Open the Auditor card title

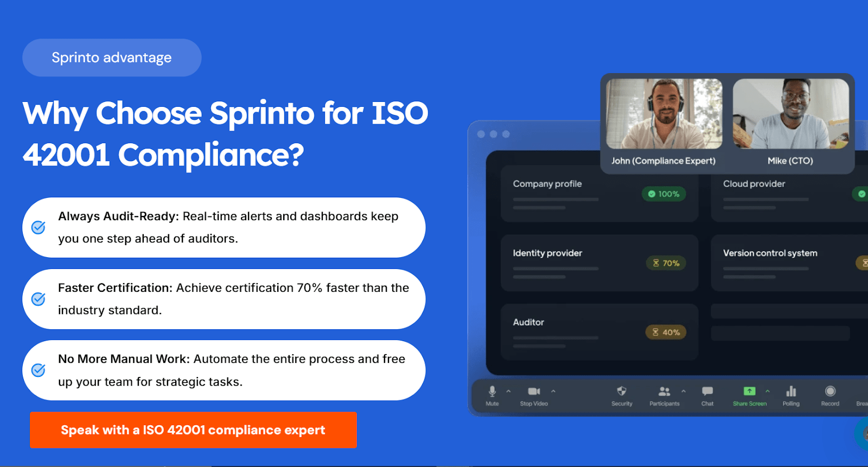click(x=528, y=322)
